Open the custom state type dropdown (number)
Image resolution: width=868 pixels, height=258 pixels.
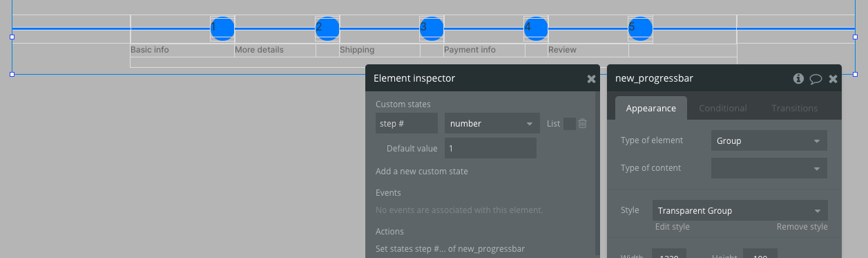[492, 124]
